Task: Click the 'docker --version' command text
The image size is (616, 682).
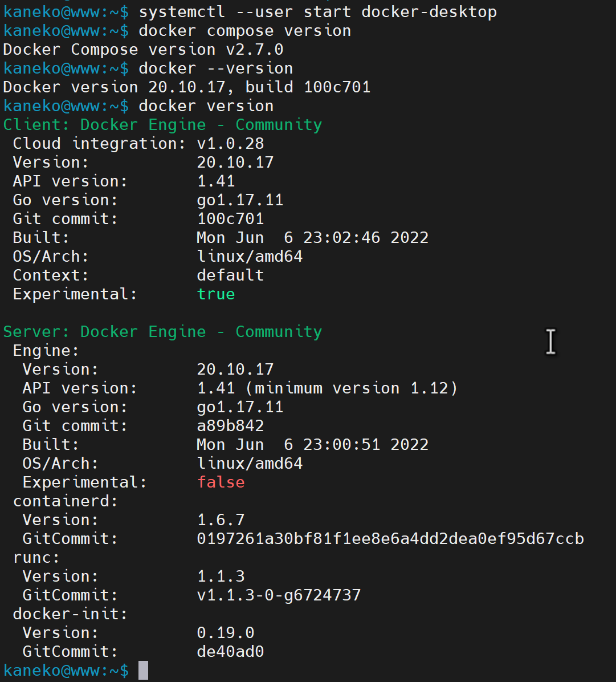Action: point(216,68)
